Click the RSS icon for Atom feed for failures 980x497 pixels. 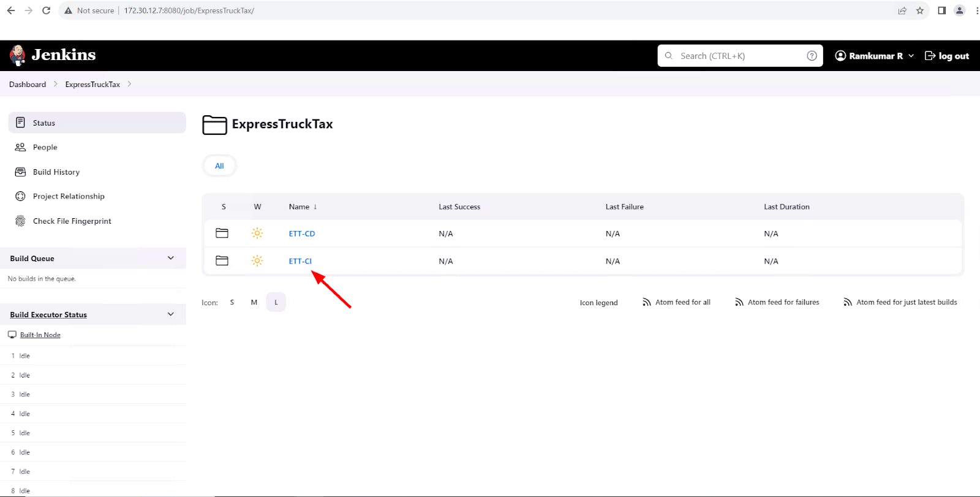tap(739, 302)
